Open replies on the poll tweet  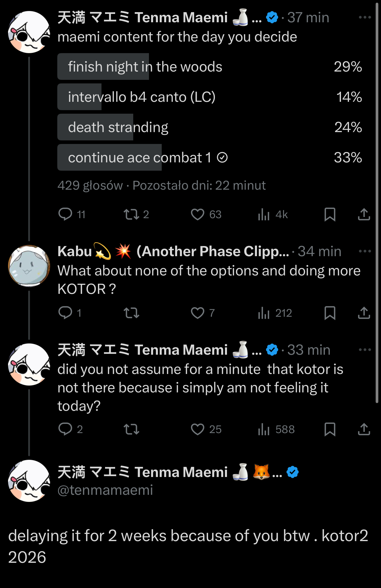[65, 214]
